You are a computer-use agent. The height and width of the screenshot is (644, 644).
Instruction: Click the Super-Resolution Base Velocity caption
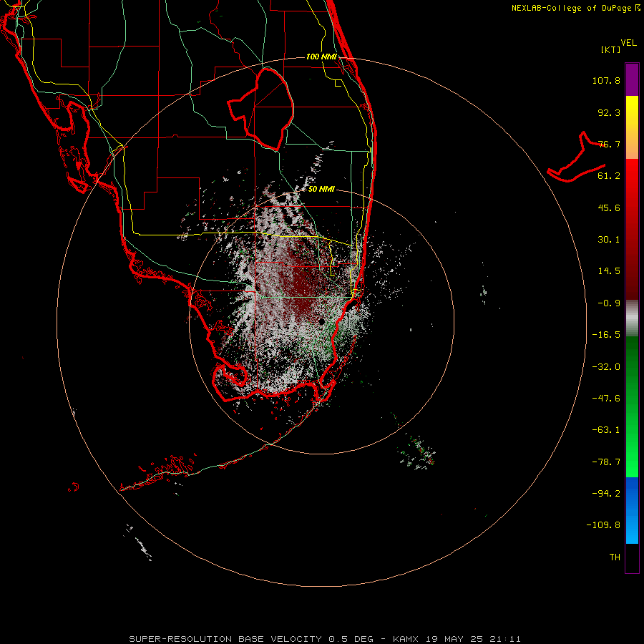tap(325, 639)
